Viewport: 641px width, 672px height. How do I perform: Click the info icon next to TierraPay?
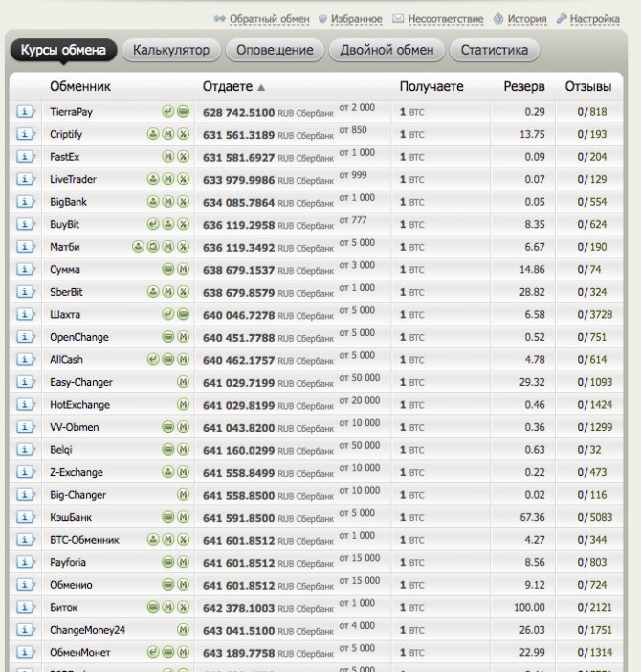click(x=25, y=112)
